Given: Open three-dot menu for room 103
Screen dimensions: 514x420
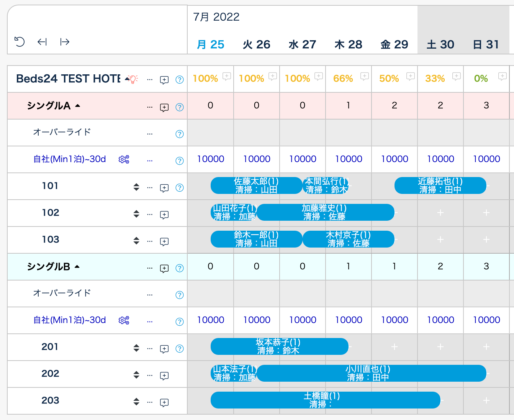Looking at the screenshot, I should 150,241.
